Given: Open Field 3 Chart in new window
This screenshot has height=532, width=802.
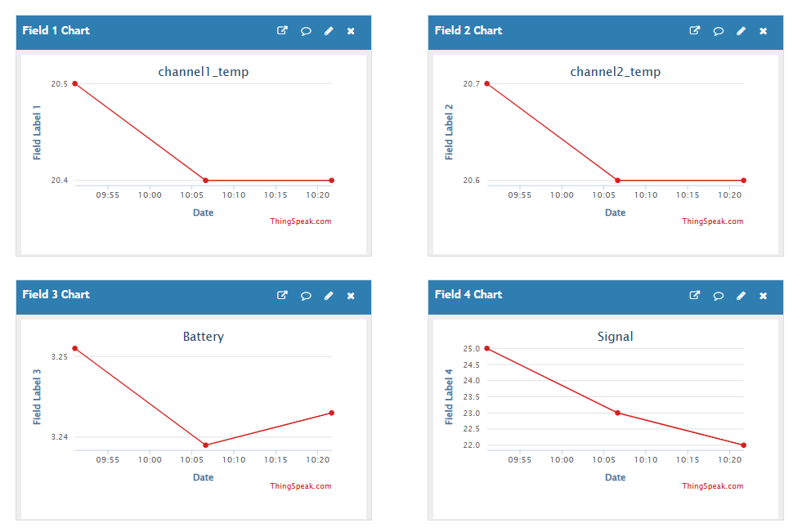Looking at the screenshot, I should point(282,295).
